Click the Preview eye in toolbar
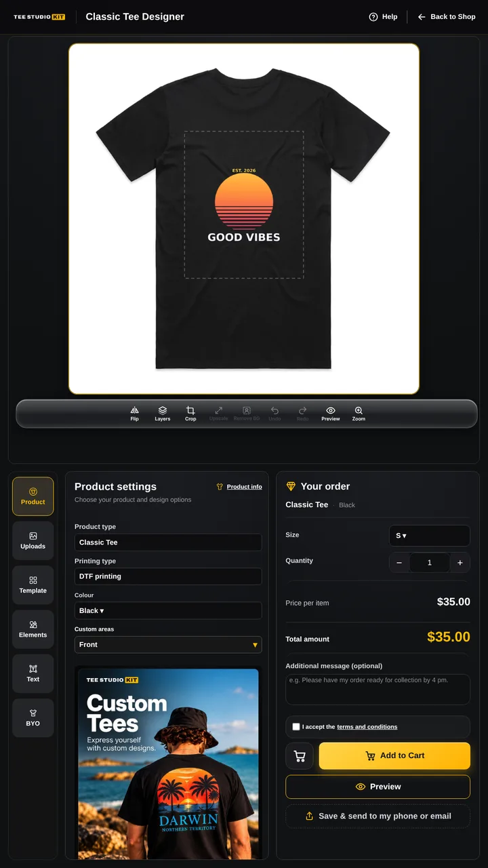The width and height of the screenshot is (488, 868). pyautogui.click(x=331, y=410)
